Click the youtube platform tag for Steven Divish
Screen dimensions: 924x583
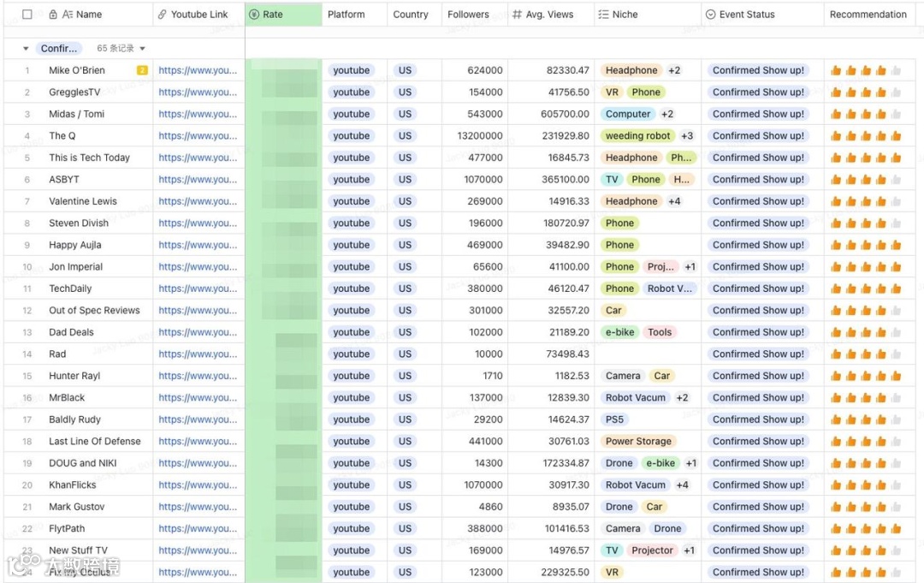352,223
